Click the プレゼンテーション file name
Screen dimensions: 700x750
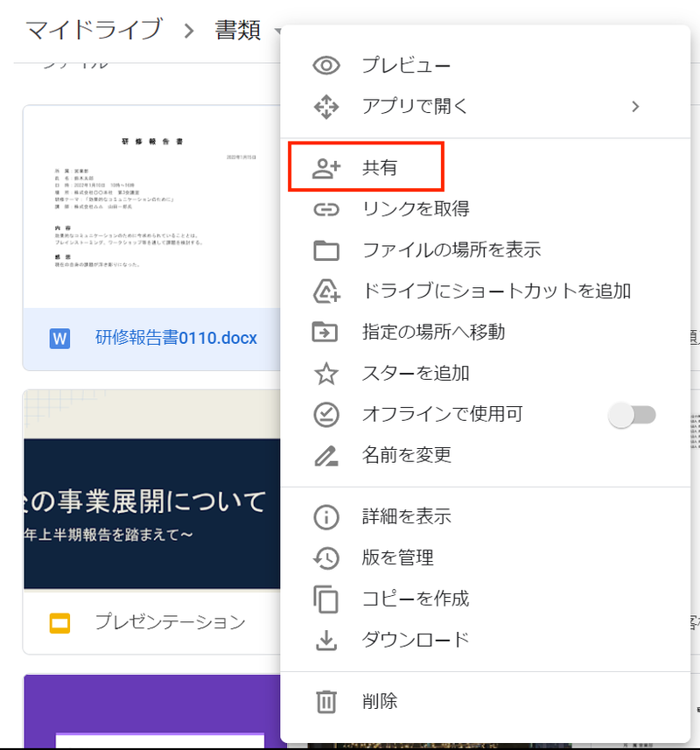click(171, 622)
